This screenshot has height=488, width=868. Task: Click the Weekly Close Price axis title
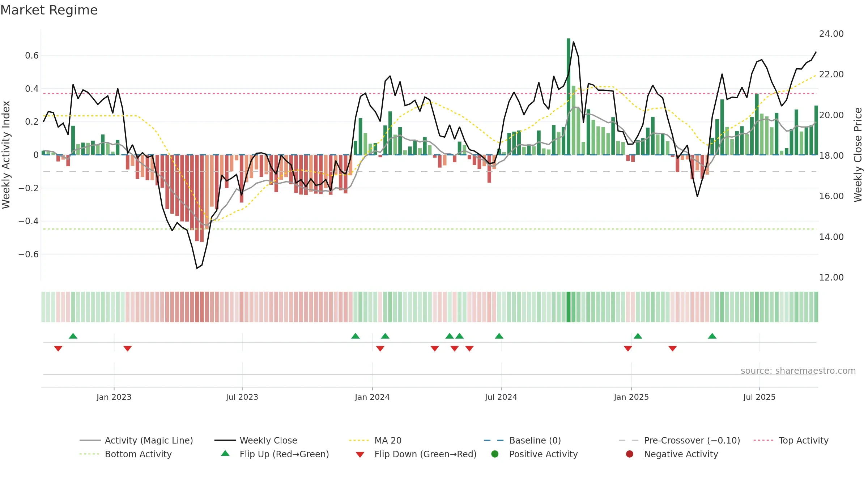858,155
